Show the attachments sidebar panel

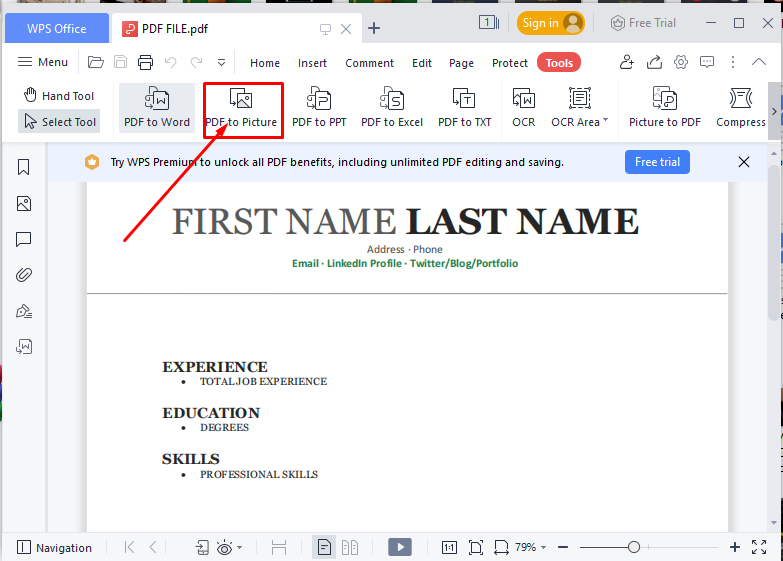[x=23, y=275]
